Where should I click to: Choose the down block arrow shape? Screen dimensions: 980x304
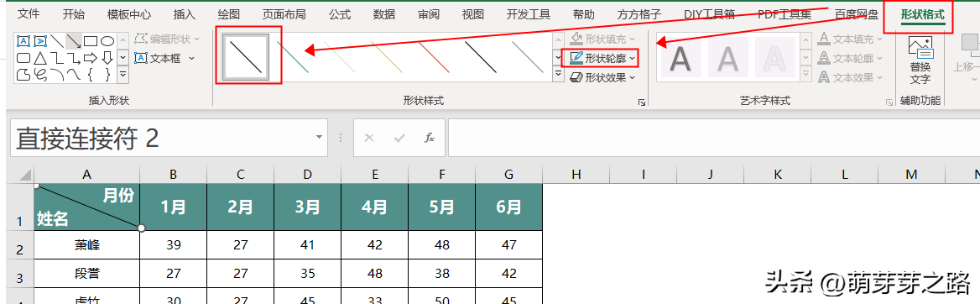point(107,58)
